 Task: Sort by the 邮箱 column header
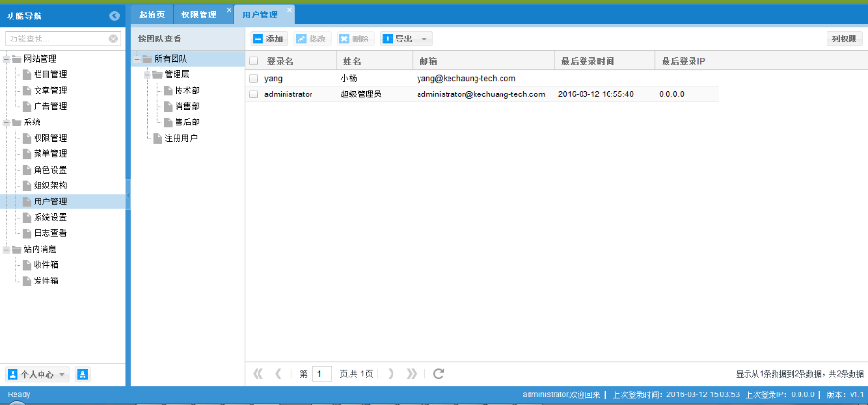(483, 61)
